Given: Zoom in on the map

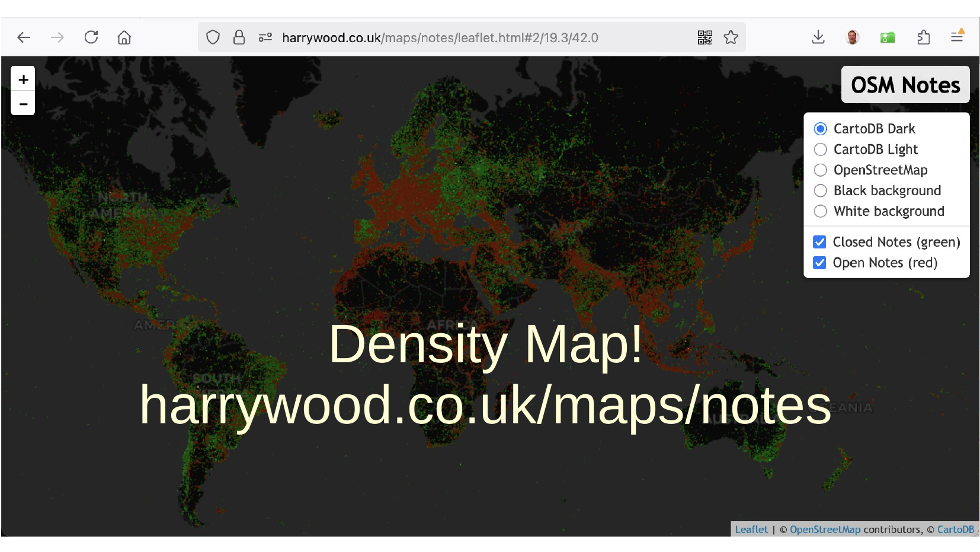Looking at the screenshot, I should [23, 79].
